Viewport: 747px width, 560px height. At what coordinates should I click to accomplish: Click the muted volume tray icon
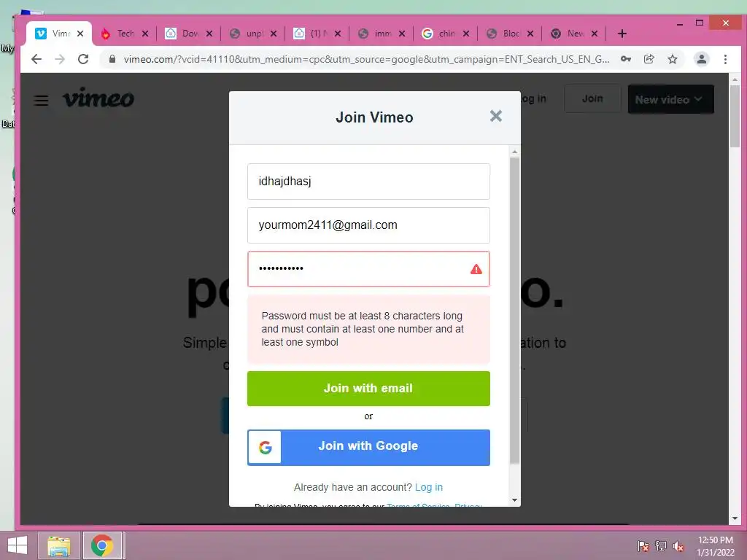click(x=678, y=546)
